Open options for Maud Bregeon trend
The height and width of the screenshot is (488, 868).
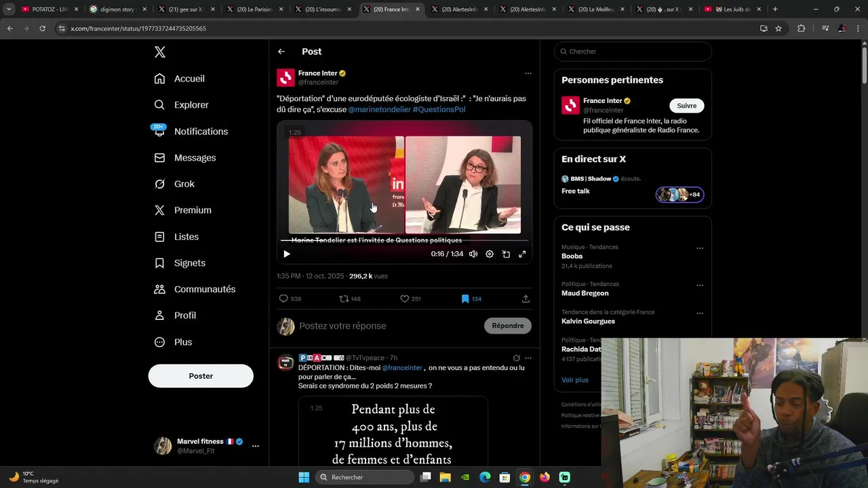click(700, 285)
